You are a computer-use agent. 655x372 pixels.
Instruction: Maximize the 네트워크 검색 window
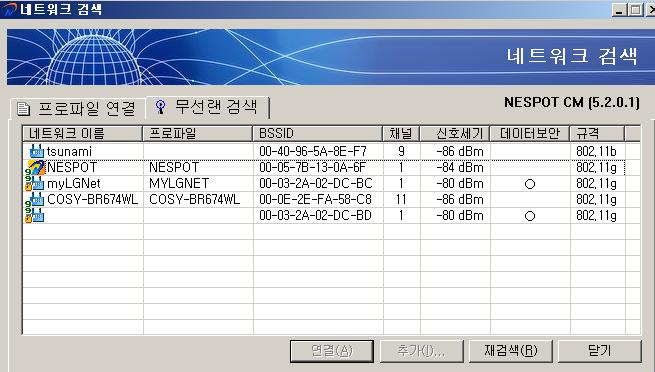coord(635,9)
